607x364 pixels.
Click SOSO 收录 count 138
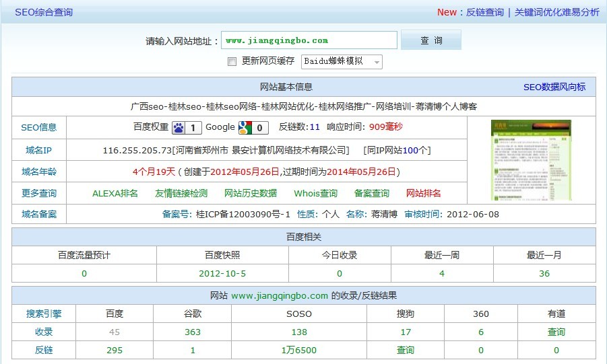[299, 332]
